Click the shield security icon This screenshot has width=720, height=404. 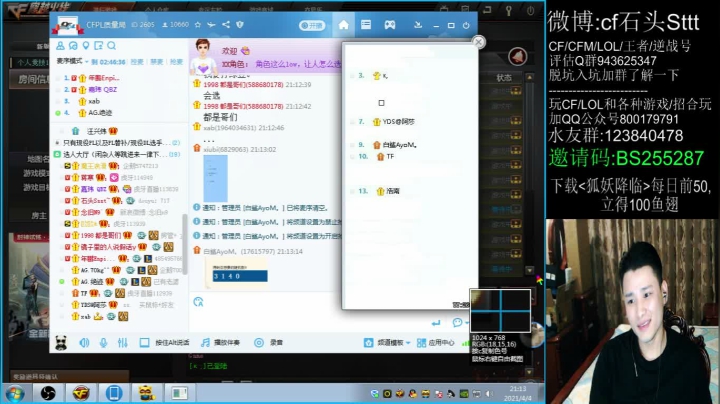click(240, 25)
